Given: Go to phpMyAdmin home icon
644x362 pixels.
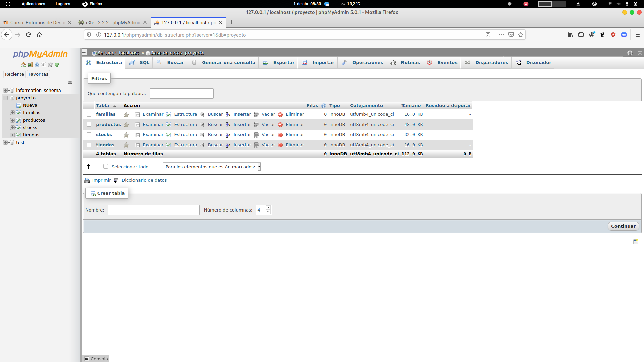Looking at the screenshot, I should pos(23,65).
